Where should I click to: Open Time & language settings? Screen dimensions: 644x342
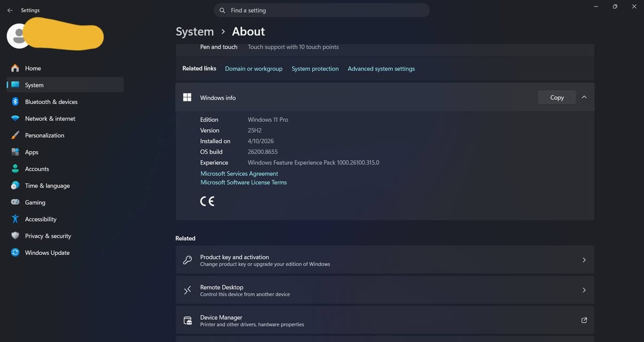point(65,185)
